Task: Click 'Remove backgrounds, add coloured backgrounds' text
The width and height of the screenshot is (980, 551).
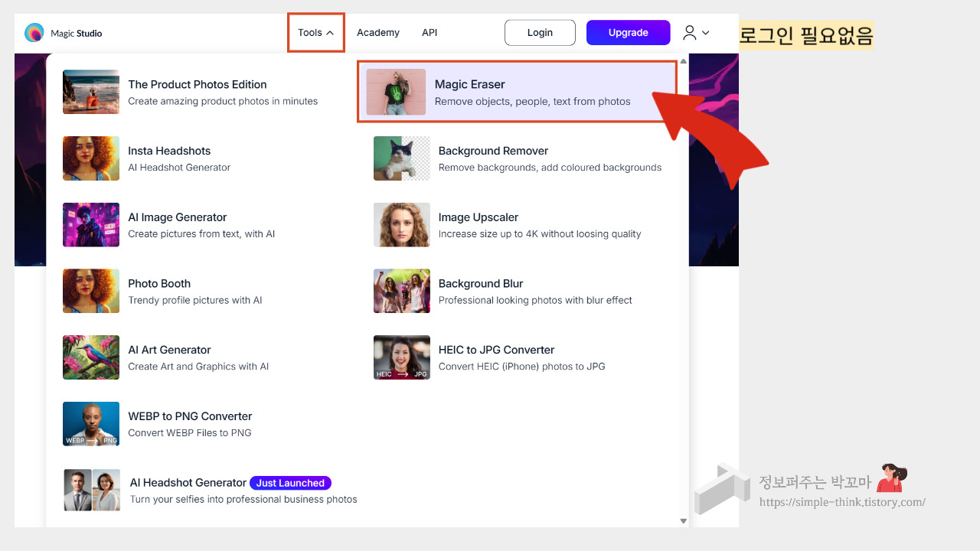Action: pos(550,168)
